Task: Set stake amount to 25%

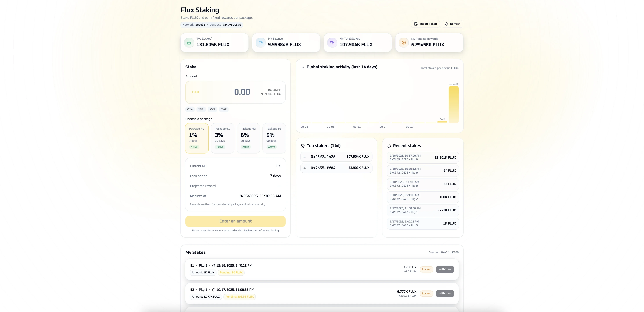Action: click(x=190, y=109)
